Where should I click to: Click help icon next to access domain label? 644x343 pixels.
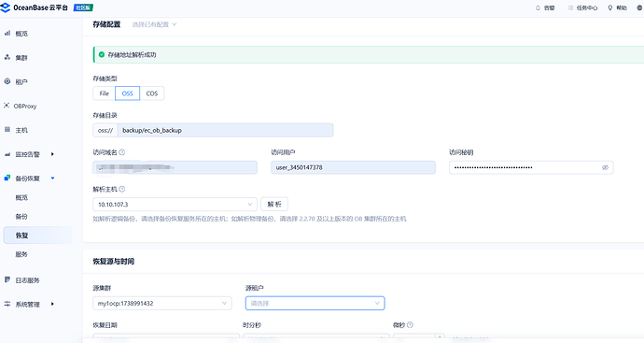coord(122,152)
